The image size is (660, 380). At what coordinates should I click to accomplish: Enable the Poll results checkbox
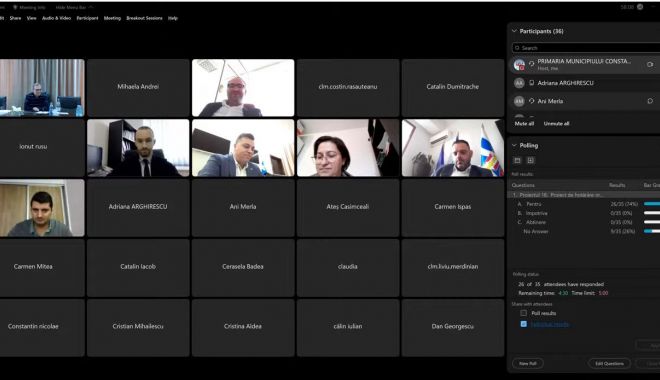click(x=523, y=313)
